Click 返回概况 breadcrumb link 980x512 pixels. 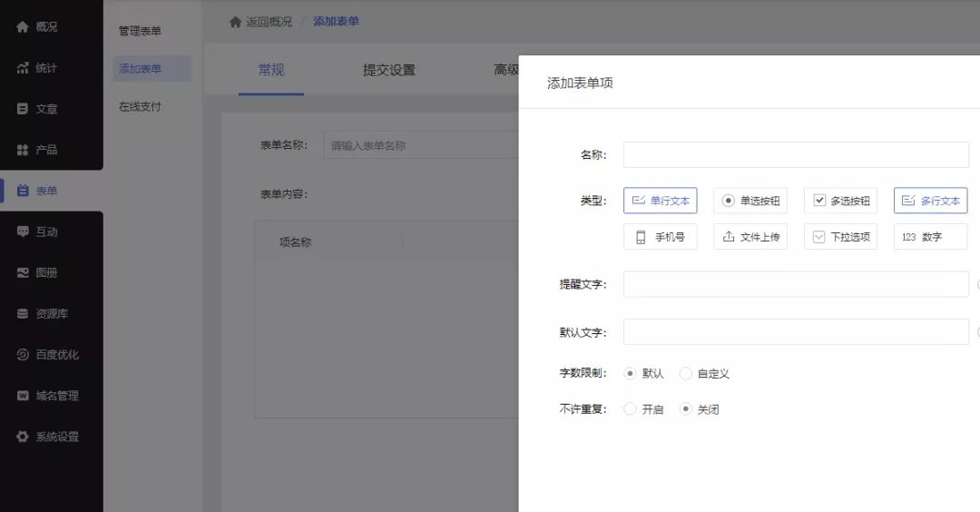[x=269, y=22]
